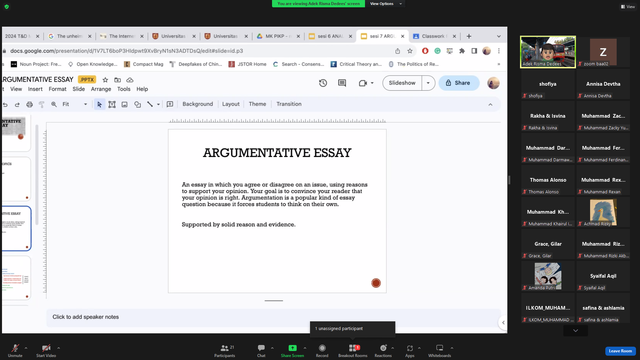Screen dimensions: 640x360
Task: Start recording with the Record button
Action: coord(322,350)
